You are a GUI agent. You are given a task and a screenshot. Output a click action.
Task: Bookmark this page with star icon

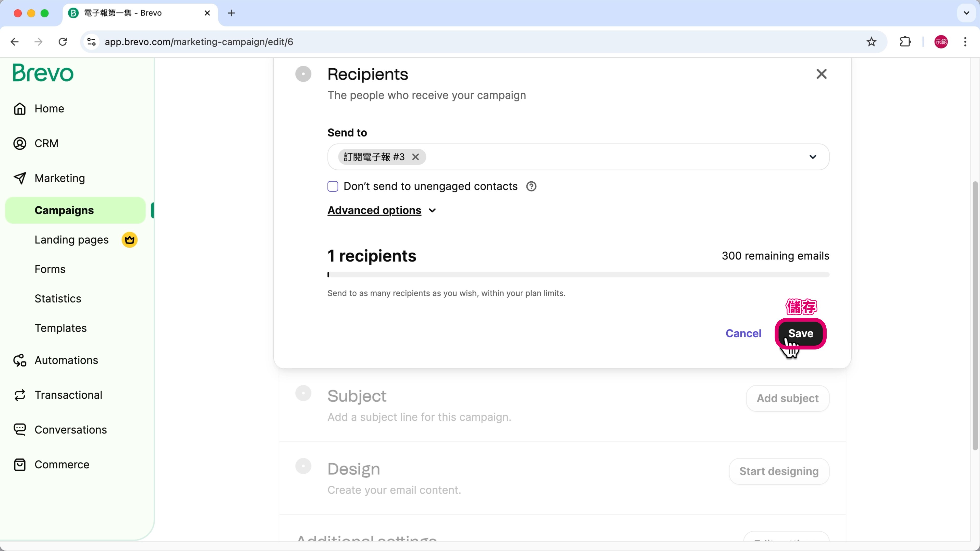871,42
